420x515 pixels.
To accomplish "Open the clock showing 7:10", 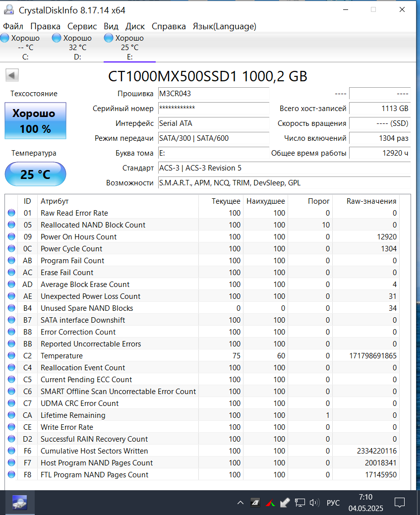I will (x=365, y=503).
